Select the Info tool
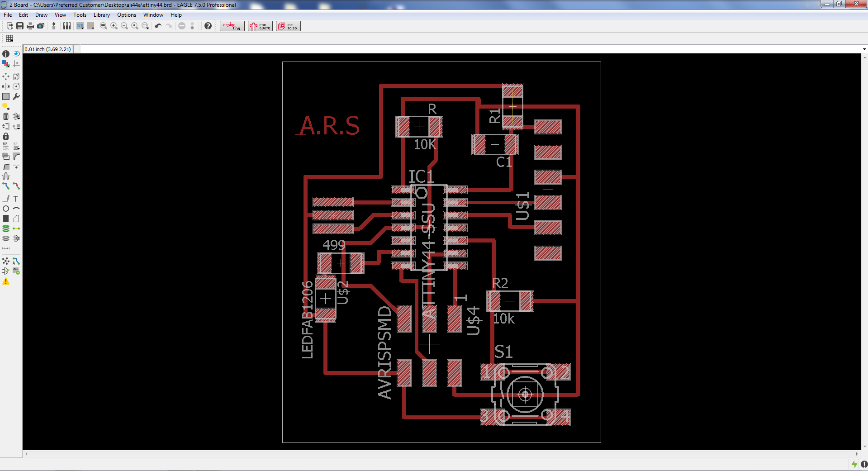This screenshot has width=868, height=471. pos(6,54)
